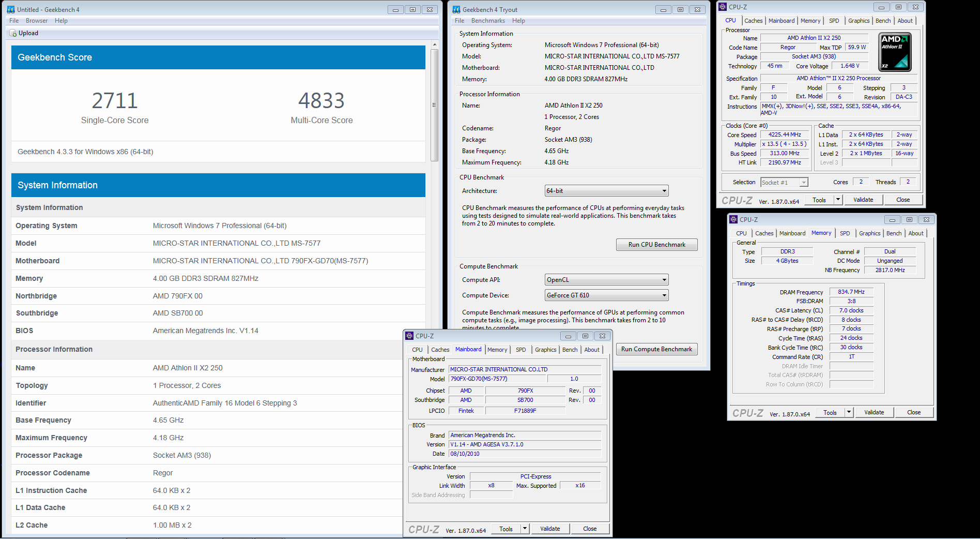Screen dimensions: 980x539
Task: Click the CPU-Z icon in Mainboard window title
Action: [x=409, y=336]
